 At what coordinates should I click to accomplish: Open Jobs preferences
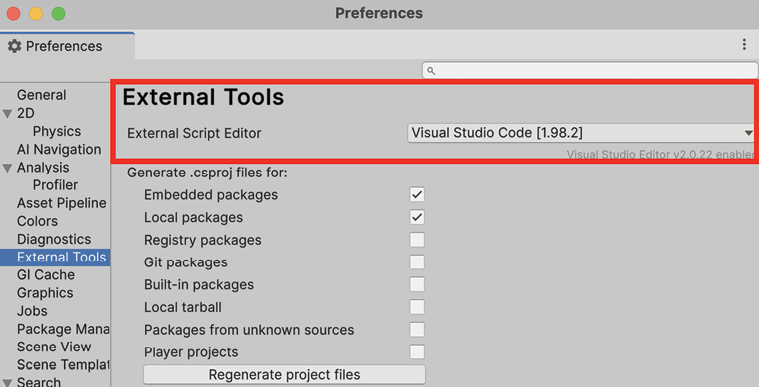point(32,311)
